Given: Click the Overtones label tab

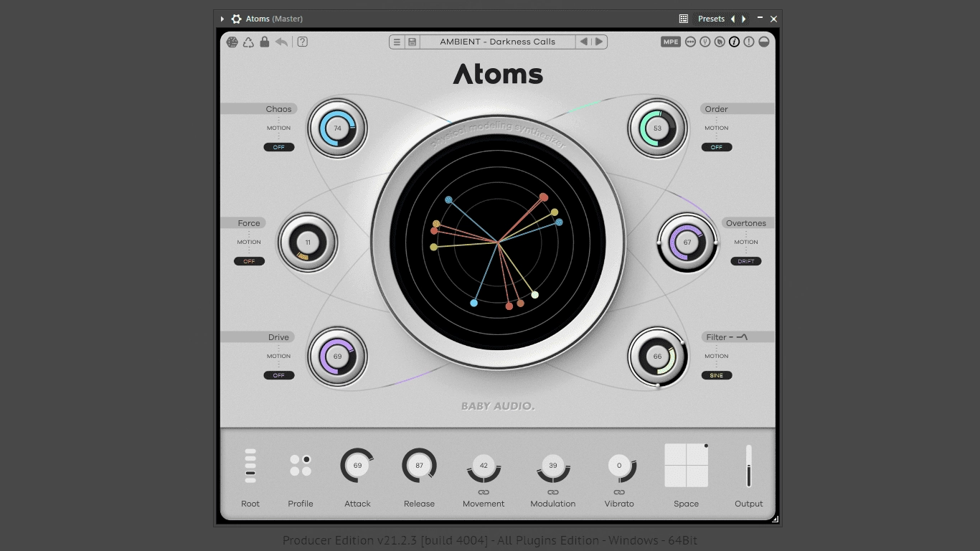Looking at the screenshot, I should [x=749, y=223].
